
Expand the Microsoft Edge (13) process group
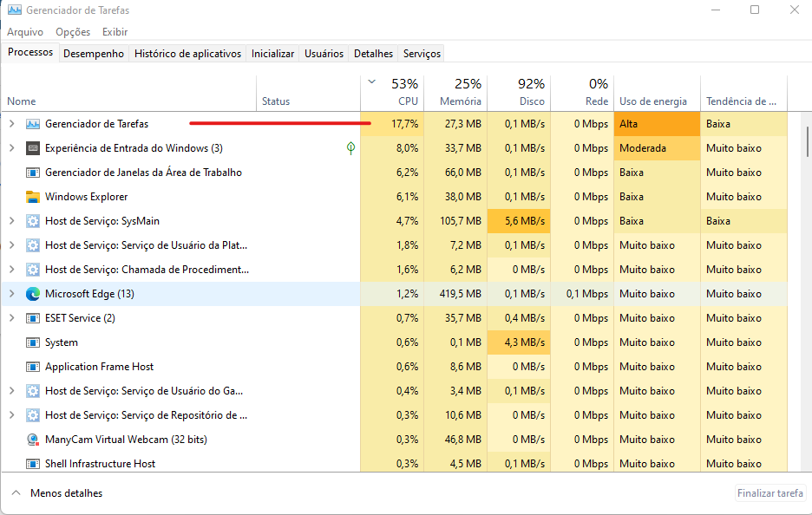(12, 294)
